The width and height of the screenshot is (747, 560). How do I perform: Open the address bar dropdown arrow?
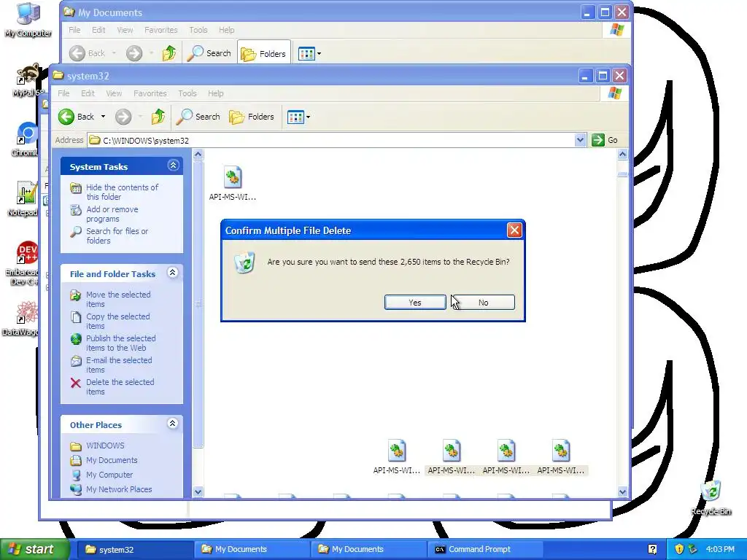click(x=580, y=140)
